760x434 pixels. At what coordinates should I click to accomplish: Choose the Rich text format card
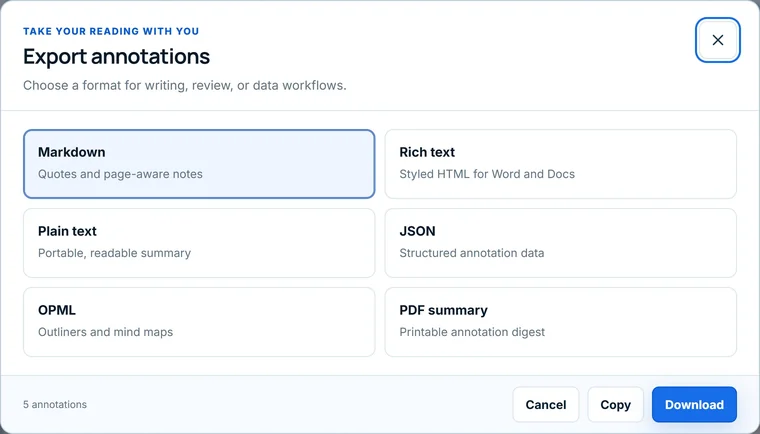pyautogui.click(x=561, y=164)
